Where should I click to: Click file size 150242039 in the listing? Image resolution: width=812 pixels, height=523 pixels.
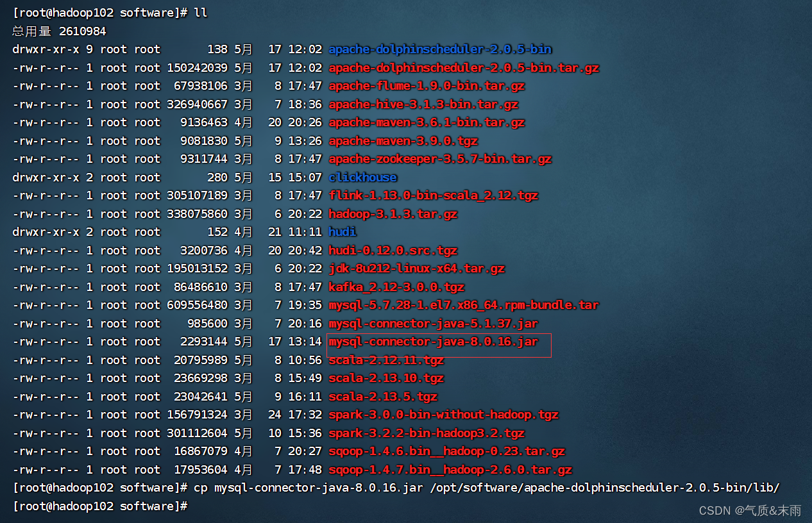pyautogui.click(x=198, y=68)
